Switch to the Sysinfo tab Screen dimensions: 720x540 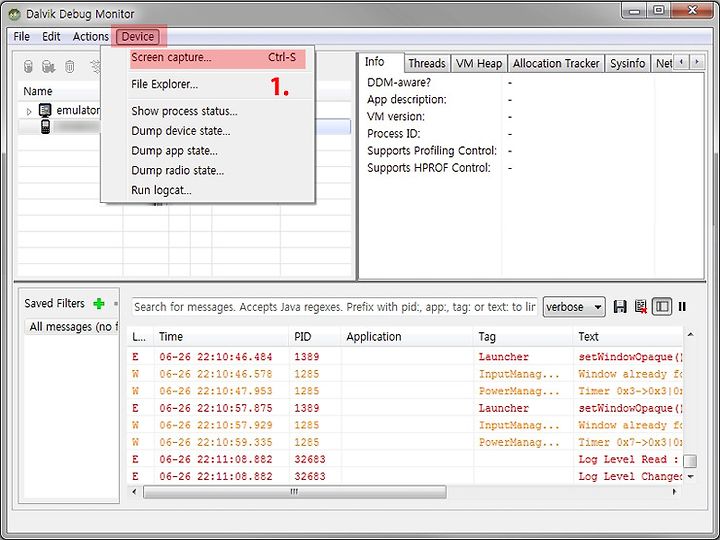pos(627,63)
